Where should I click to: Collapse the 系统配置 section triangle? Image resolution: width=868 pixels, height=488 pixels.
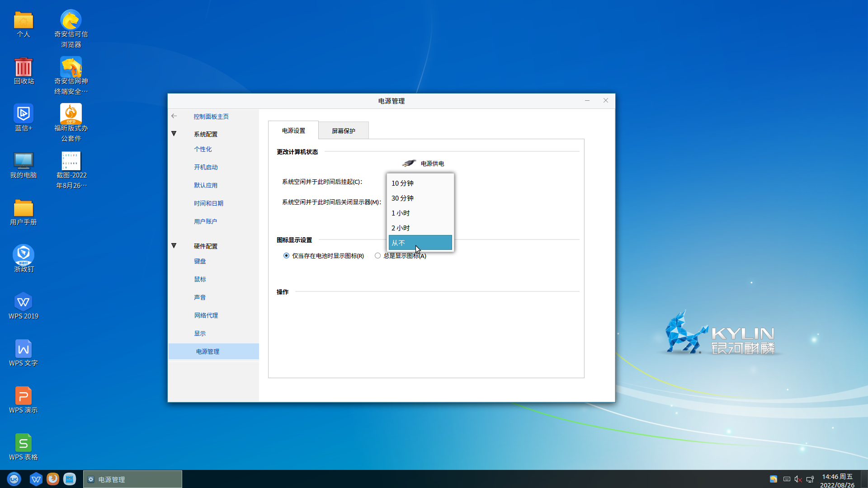click(174, 134)
